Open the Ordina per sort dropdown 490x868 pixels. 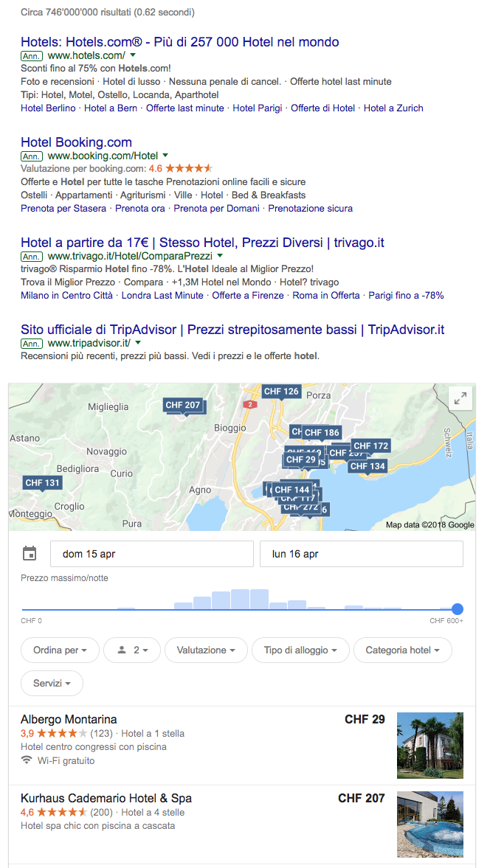[x=61, y=650]
